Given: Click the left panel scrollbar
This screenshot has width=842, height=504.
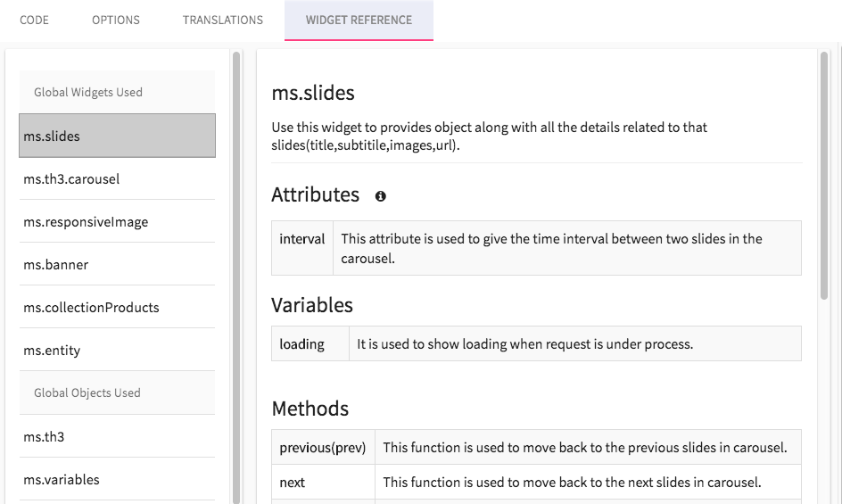Looking at the screenshot, I should point(236,277).
